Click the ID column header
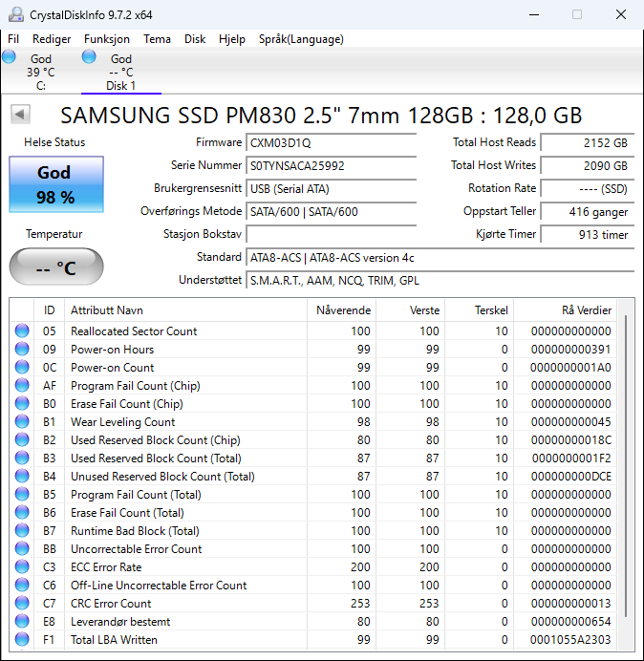This screenshot has width=644, height=661. click(50, 310)
